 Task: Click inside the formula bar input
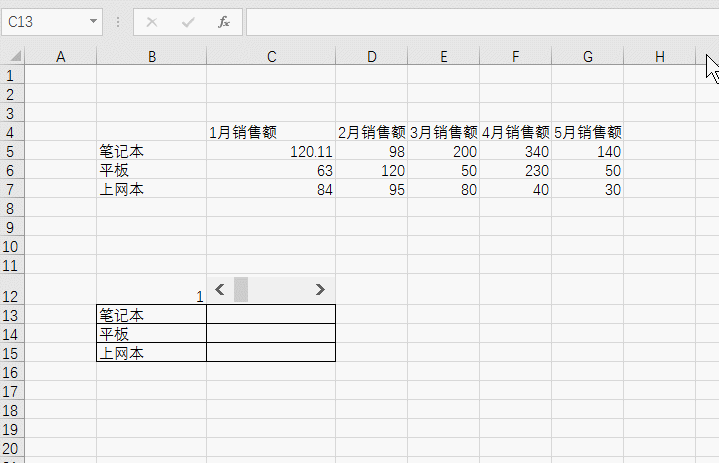[482, 22]
